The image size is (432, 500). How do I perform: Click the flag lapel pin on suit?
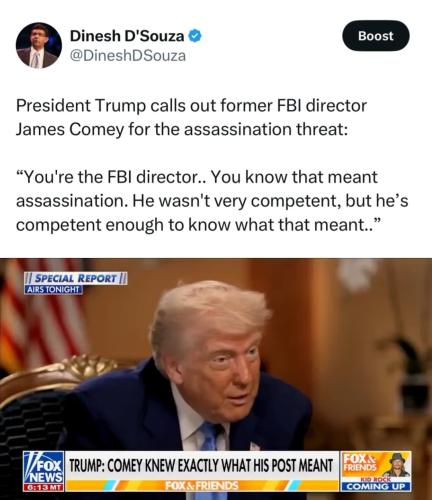pos(255,446)
